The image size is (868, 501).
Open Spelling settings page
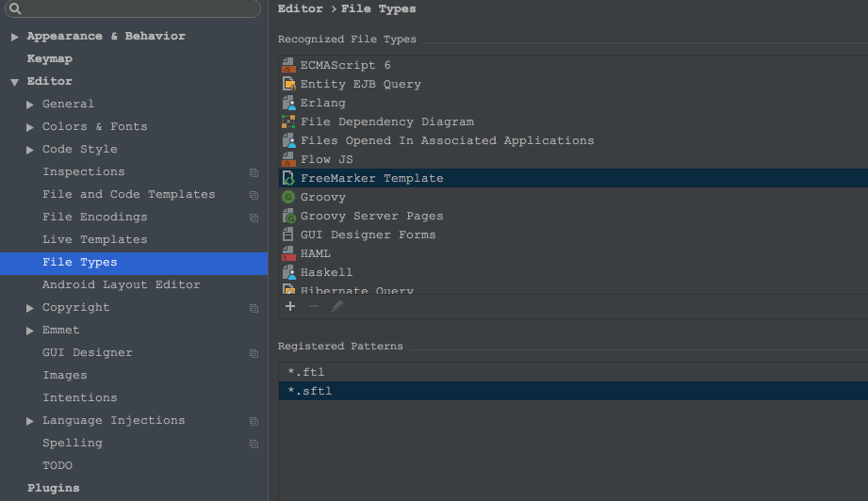click(73, 444)
